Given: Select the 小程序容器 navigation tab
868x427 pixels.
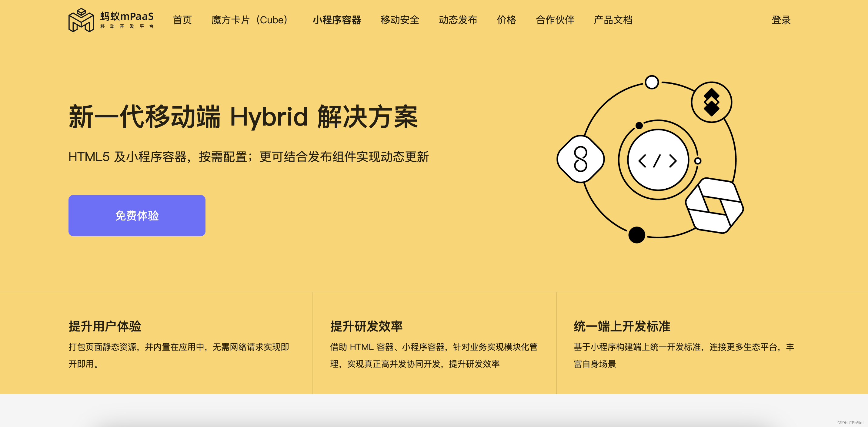Looking at the screenshot, I should (x=337, y=20).
